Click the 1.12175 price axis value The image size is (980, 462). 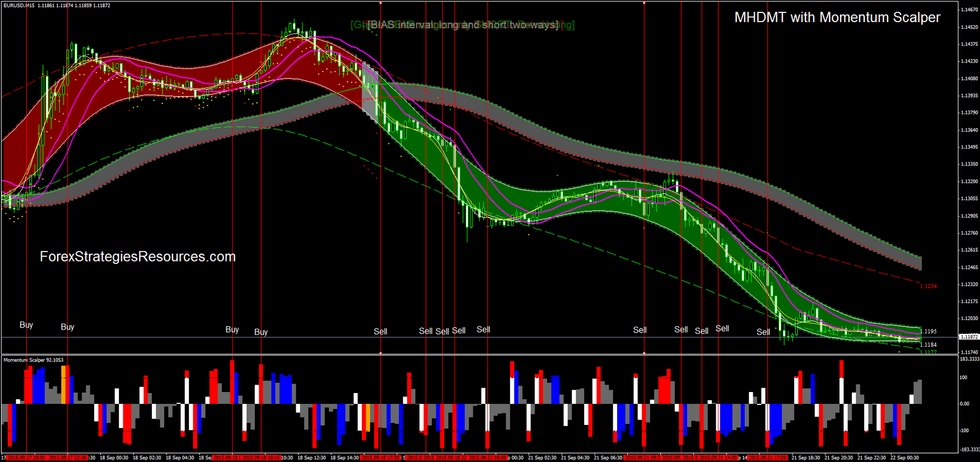[x=969, y=302]
